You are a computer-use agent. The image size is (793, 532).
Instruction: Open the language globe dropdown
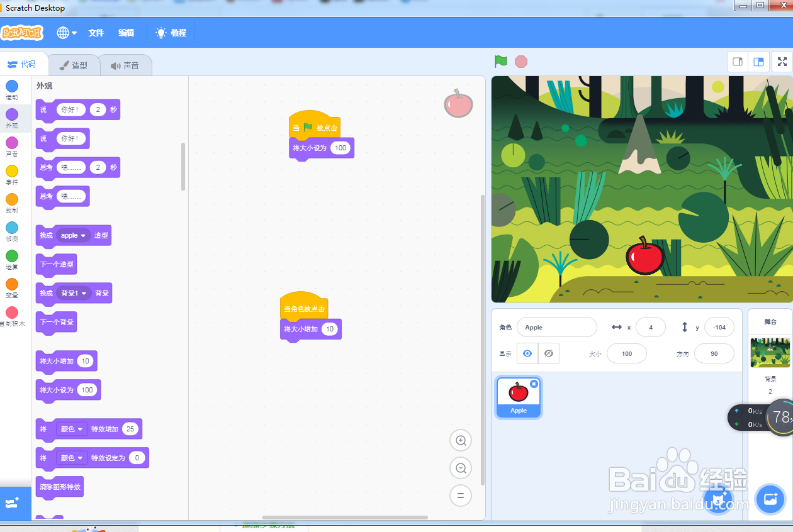[x=66, y=33]
